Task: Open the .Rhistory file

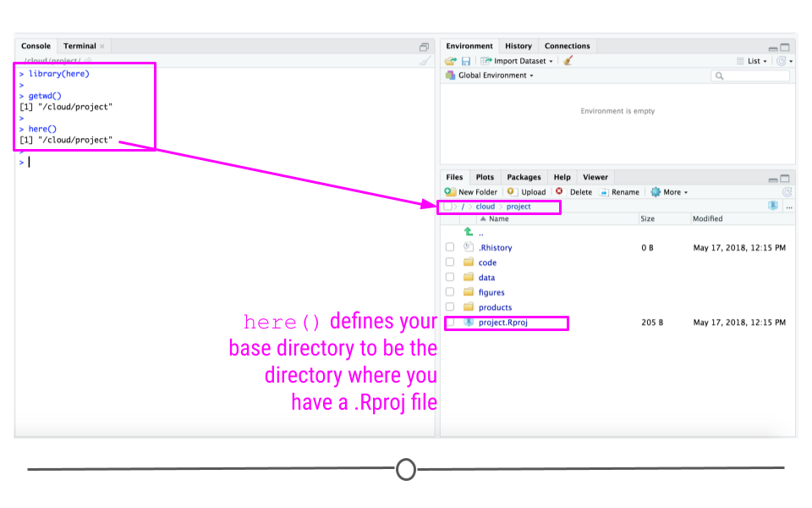Action: coord(495,248)
